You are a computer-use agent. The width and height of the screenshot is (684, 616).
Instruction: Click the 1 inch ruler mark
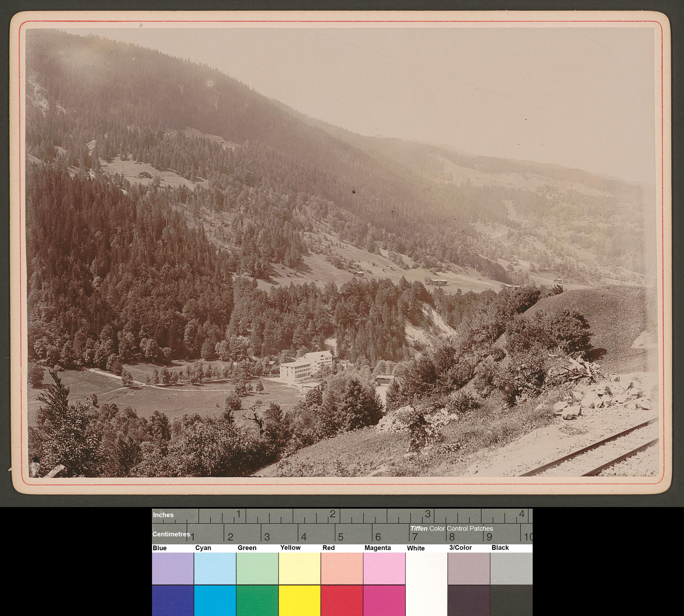click(238, 514)
